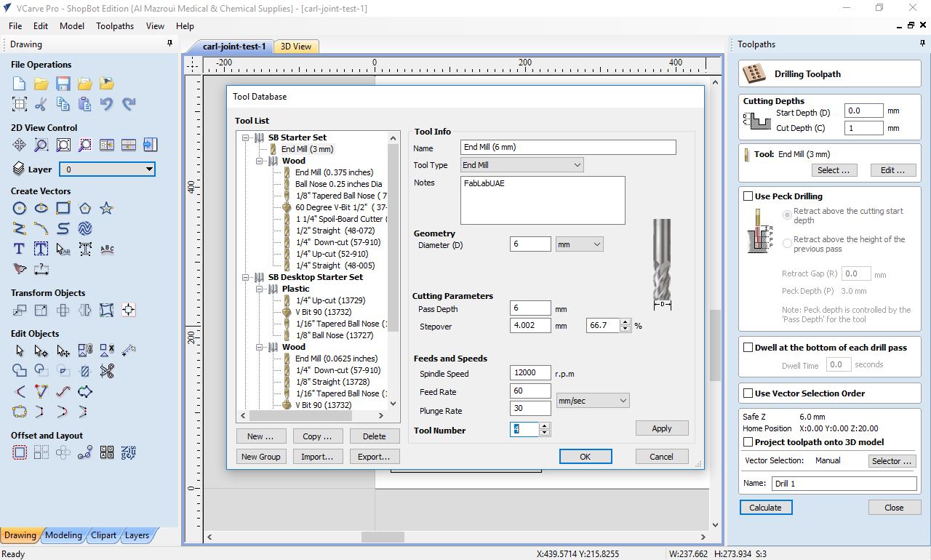Choose the Text on Curve ABC icon

107,249
